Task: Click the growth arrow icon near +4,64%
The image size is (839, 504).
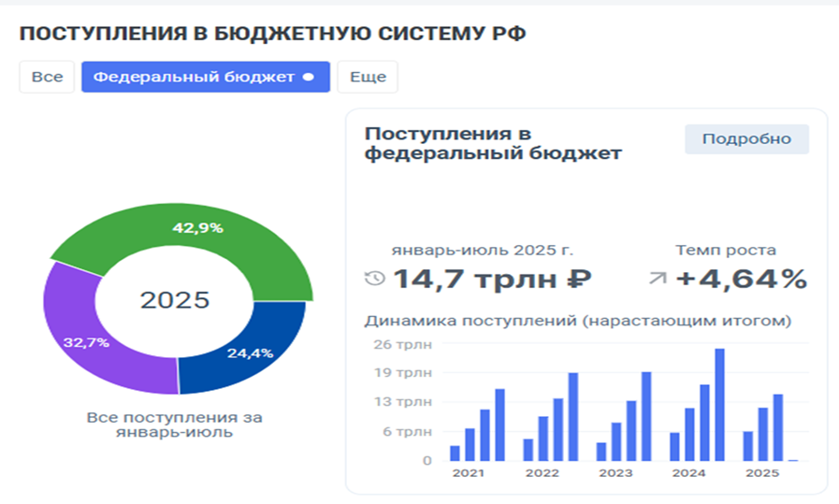Action: 658,279
